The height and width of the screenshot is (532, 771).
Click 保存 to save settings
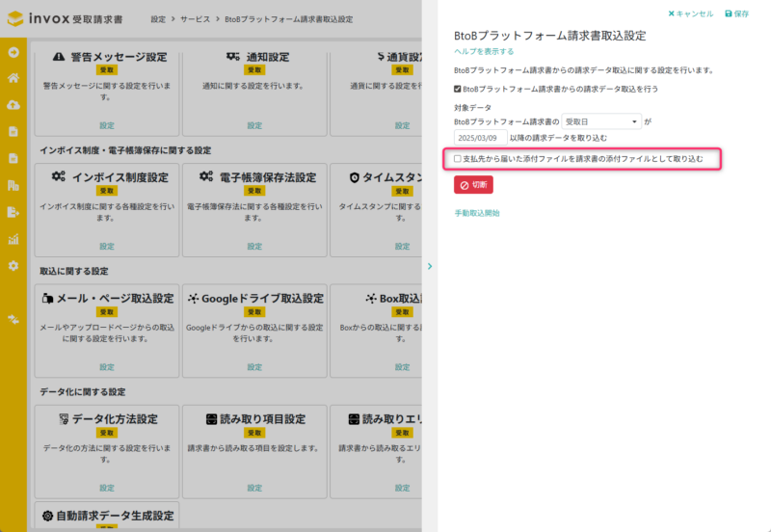736,13
